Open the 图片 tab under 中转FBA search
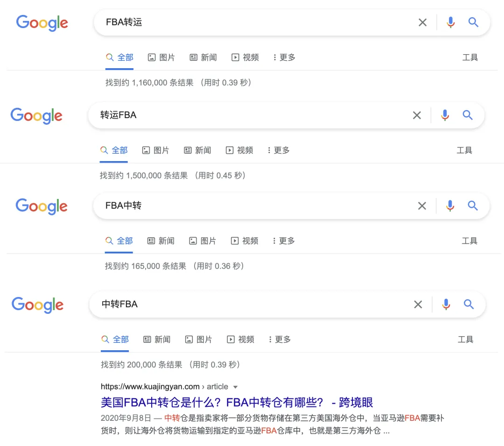Image resolution: width=504 pixels, height=446 pixels. (x=199, y=340)
